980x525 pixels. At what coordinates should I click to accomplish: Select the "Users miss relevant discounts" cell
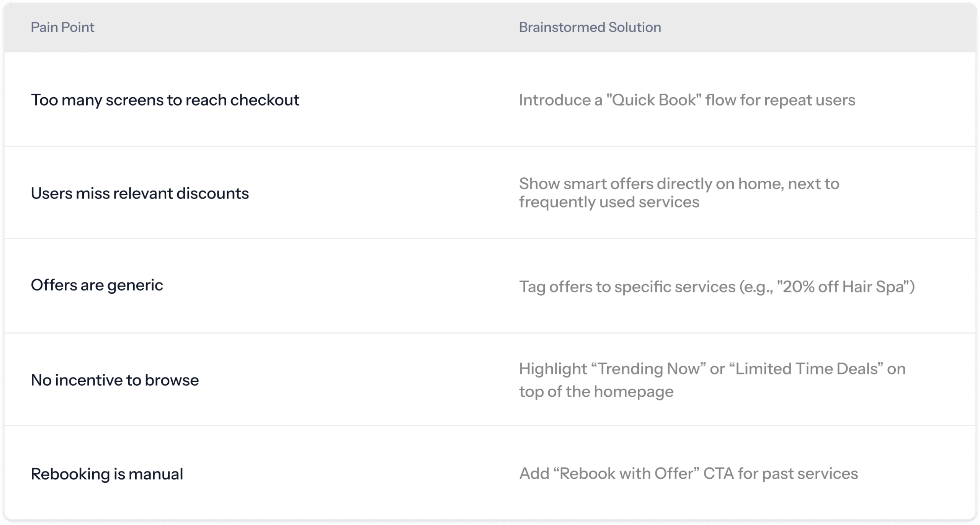[x=140, y=193]
